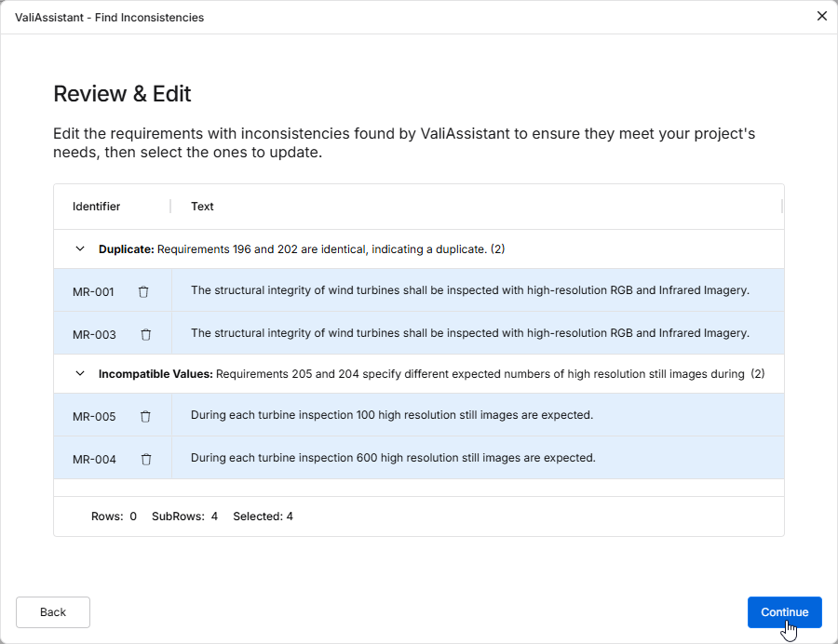Click the Identifier column header

pos(97,207)
